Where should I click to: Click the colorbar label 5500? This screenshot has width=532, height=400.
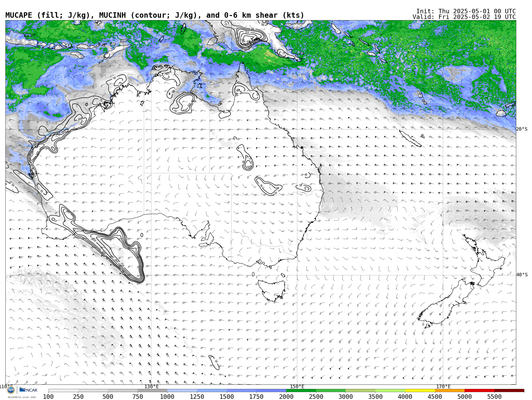tap(494, 397)
